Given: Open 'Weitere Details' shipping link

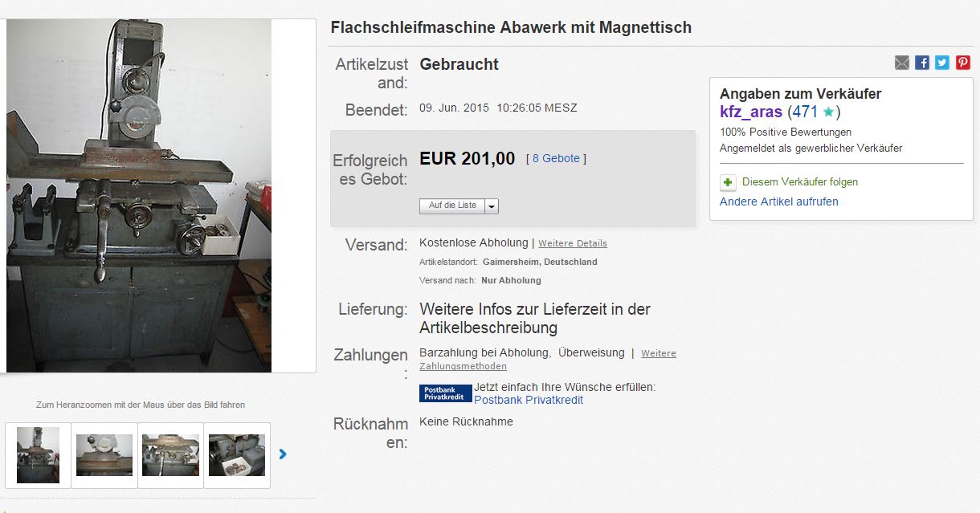Looking at the screenshot, I should [x=573, y=243].
